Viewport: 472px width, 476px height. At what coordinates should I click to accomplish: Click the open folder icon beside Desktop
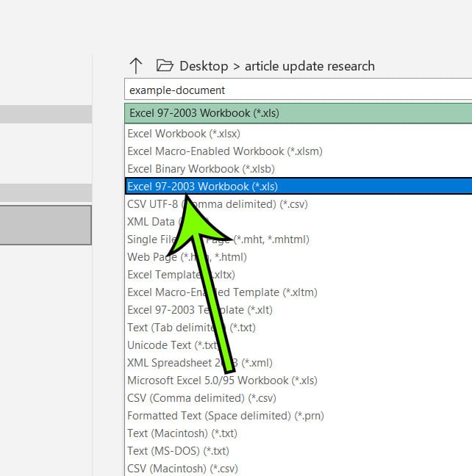coord(165,65)
